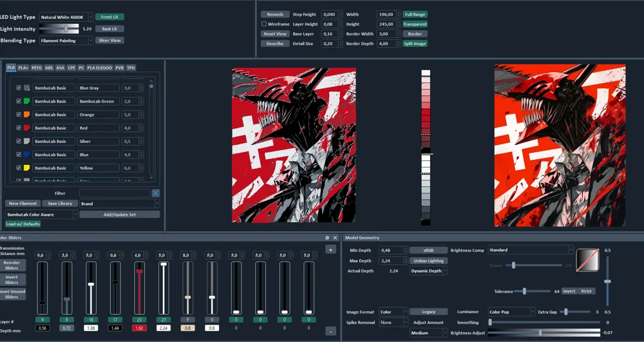644x342 pixels.
Task: Open the Adjust Amount Medium dropdown
Action: pos(428,332)
